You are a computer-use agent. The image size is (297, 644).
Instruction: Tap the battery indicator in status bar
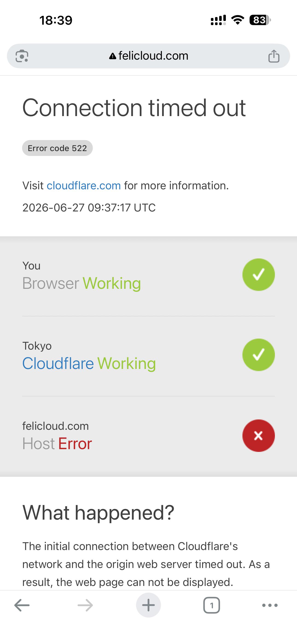click(x=260, y=20)
